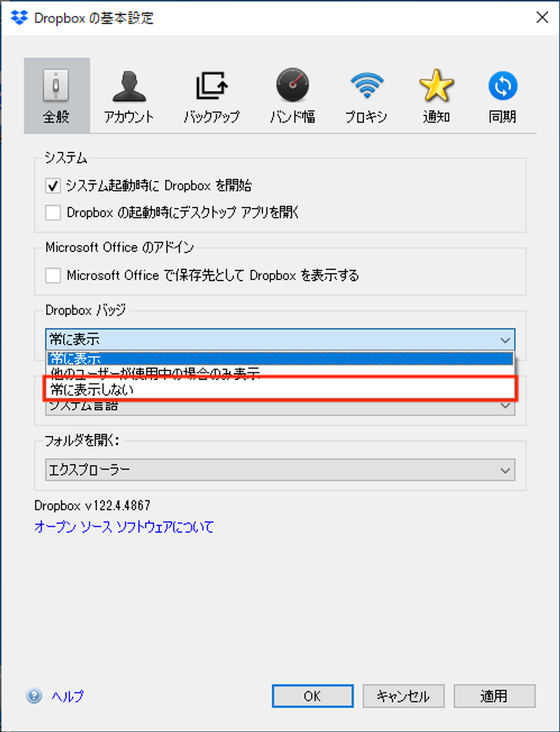Click the Dropbox logo in title bar

(x=19, y=18)
